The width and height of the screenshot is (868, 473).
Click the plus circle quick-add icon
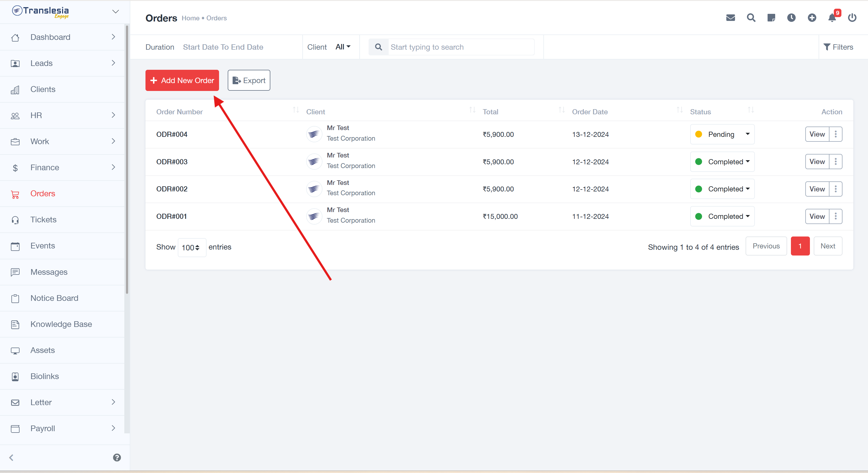tap(812, 18)
